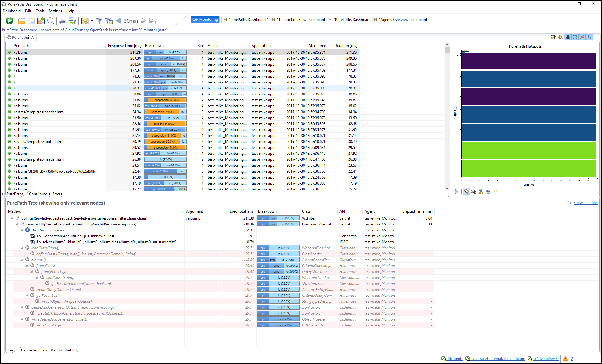Close the PurePaths dashlet tab
The image size is (602, 364).
pyautogui.click(x=33, y=37)
